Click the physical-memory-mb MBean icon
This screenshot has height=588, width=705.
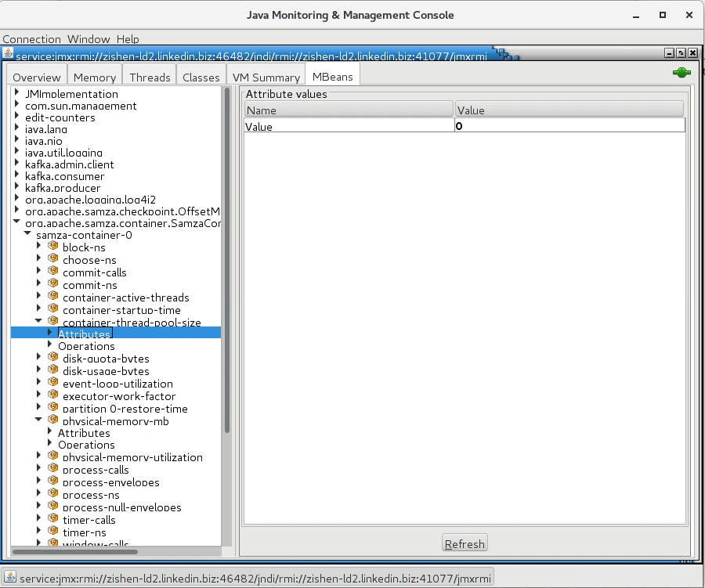(x=53, y=420)
